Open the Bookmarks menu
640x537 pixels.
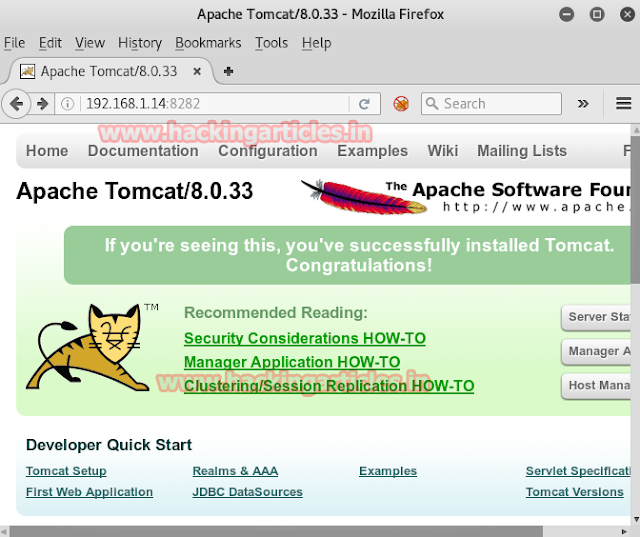tap(208, 43)
